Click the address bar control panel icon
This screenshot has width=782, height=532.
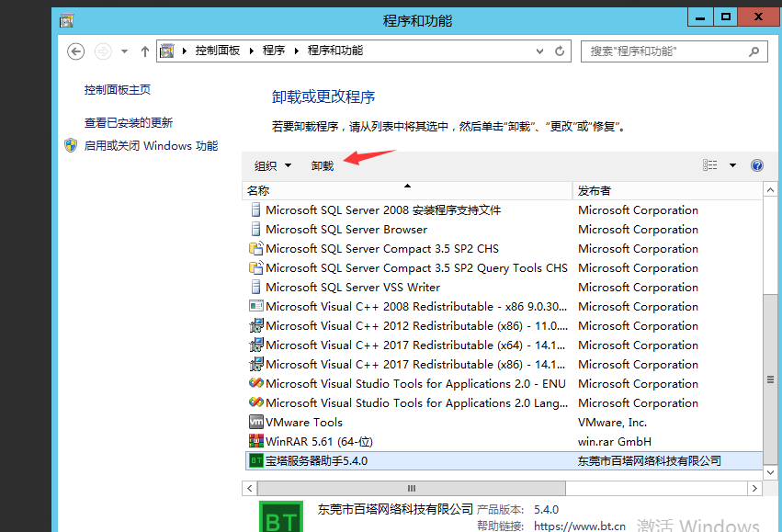pos(167,51)
